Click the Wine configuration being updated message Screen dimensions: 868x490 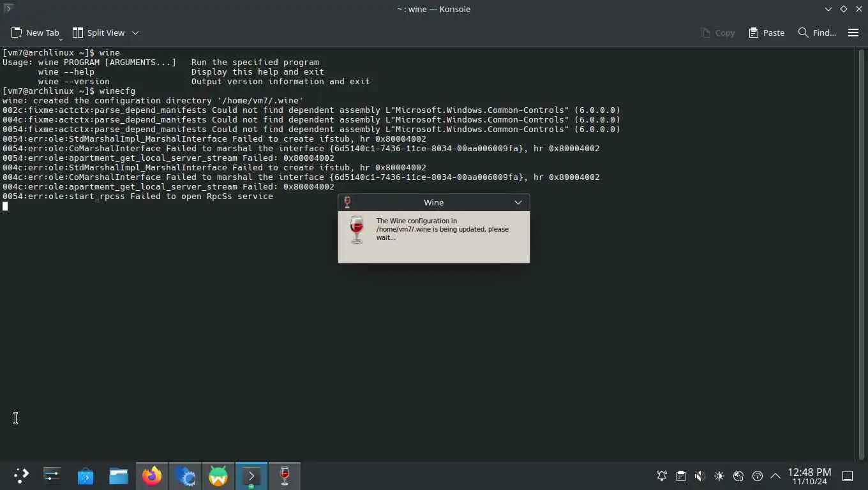coord(442,229)
